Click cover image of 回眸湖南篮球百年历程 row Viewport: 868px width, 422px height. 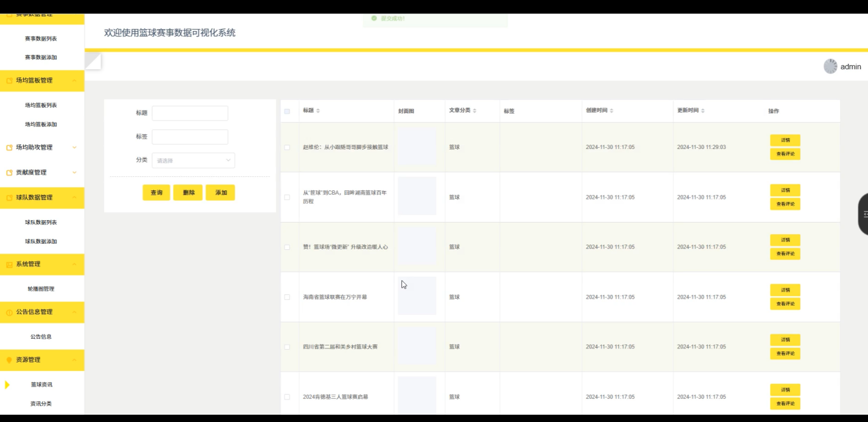tap(417, 196)
